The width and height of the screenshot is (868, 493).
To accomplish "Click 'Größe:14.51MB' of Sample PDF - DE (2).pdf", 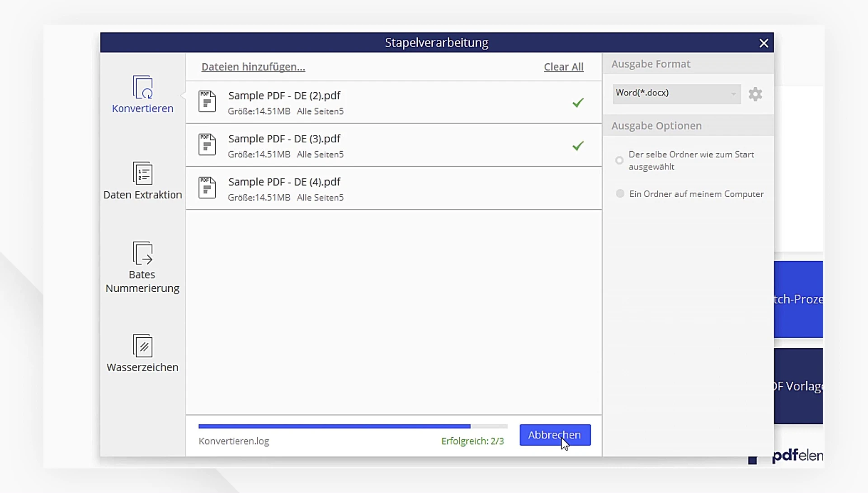I will (x=259, y=111).
